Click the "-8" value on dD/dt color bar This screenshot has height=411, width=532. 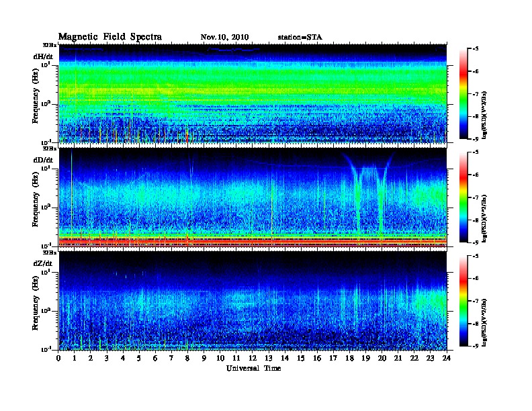click(476, 220)
